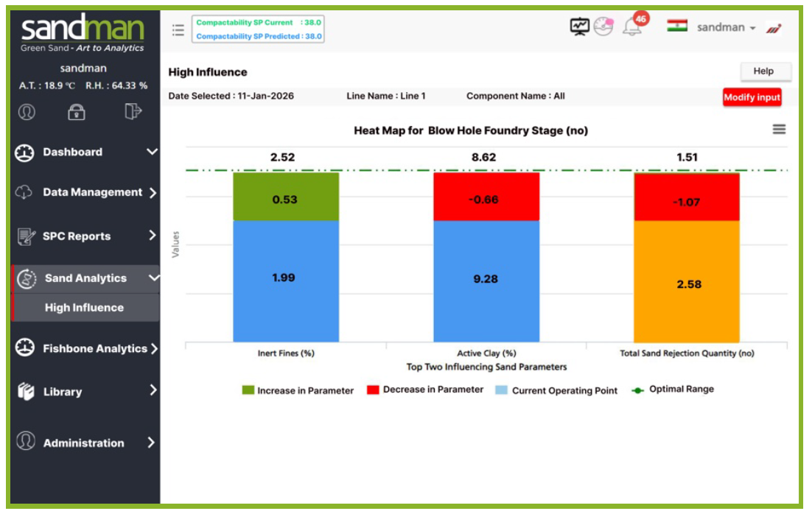
Task: Click the SPC Reports pencil icon
Action: 26,236
